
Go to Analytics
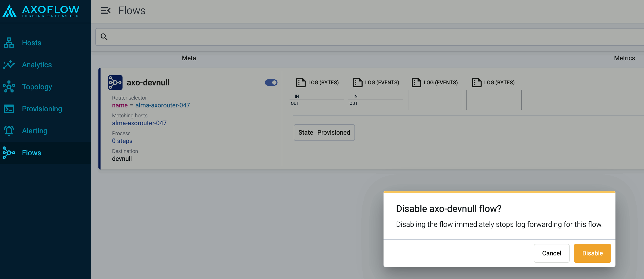click(x=37, y=65)
